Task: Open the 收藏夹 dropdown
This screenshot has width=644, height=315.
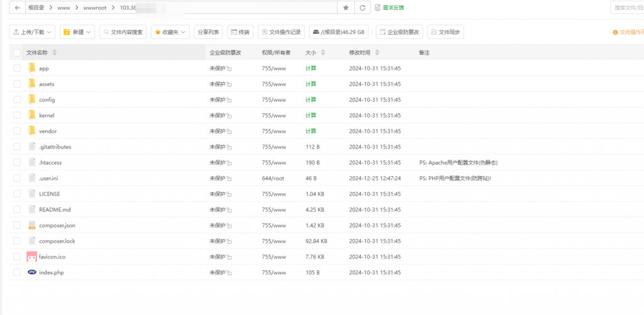Action: coord(170,32)
